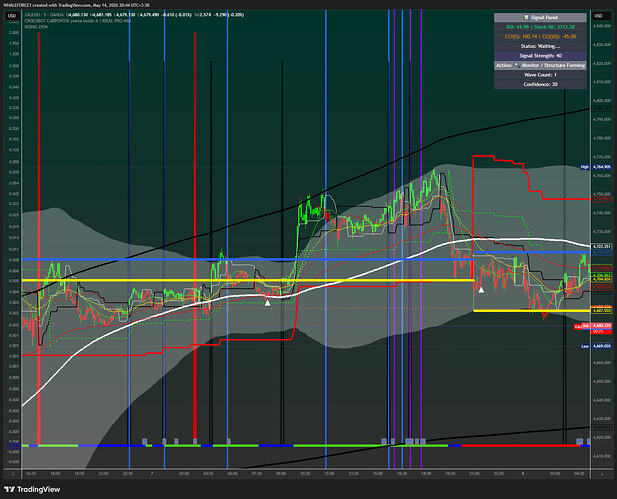The height and width of the screenshot is (499, 617).
Task: Click the red current price label 4,680.120
Action: coord(602,325)
